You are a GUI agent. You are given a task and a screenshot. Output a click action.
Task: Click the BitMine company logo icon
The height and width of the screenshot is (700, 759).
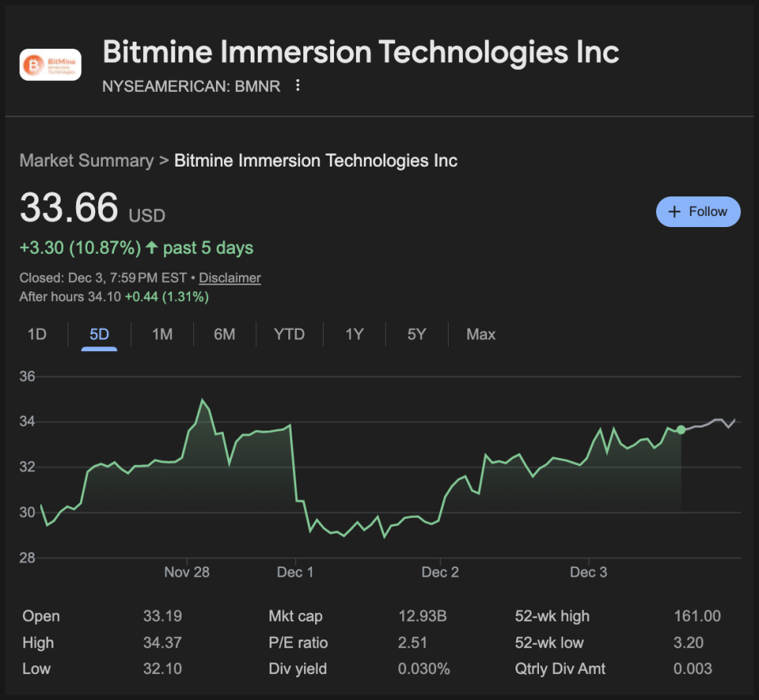50,65
